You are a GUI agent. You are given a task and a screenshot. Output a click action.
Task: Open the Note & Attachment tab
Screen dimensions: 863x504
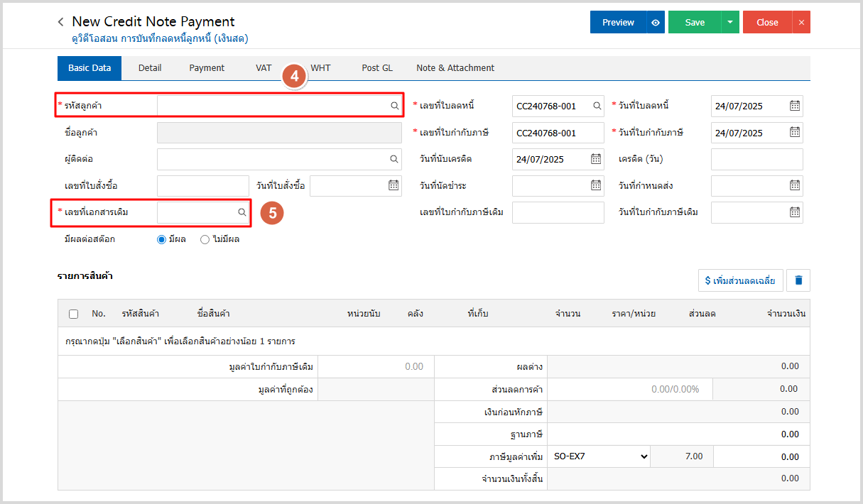[455, 68]
